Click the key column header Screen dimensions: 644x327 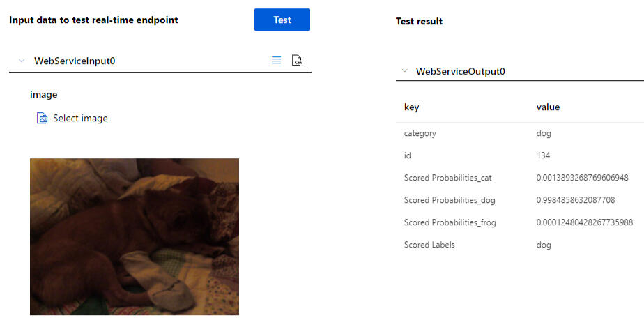point(411,107)
